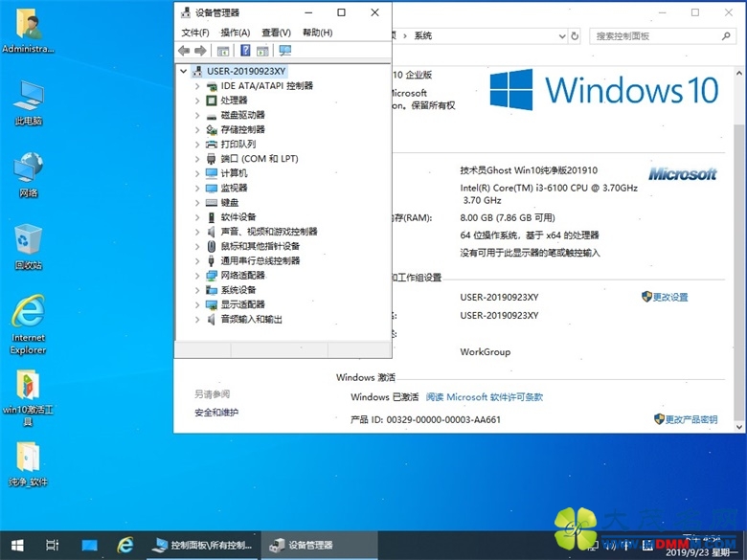The image size is (747, 560).
Task: Expand the 监视器 tree node
Action: (197, 188)
